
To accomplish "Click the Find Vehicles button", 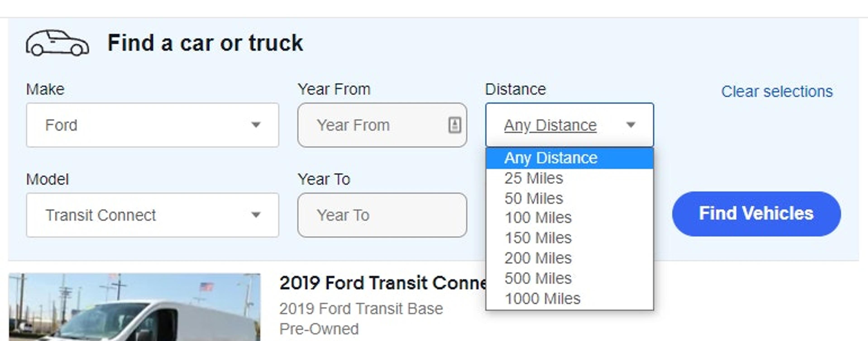I will tap(756, 214).
